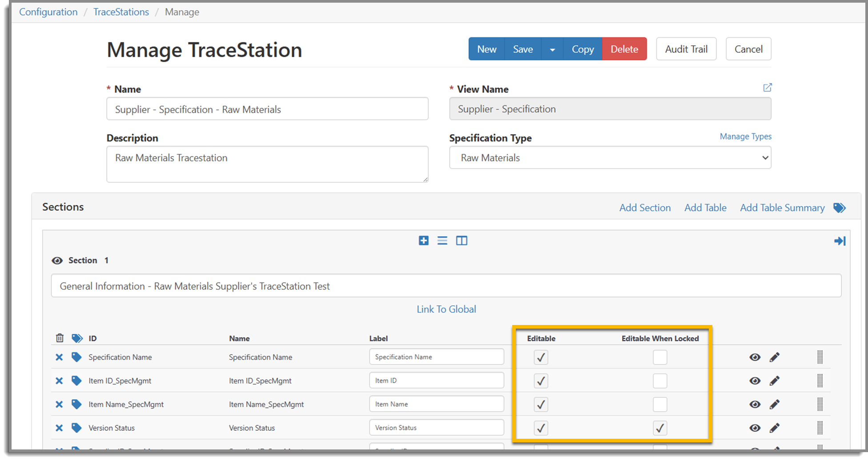
Task: Edit Item Name_SpecMgmt row with pencil icon
Action: [x=774, y=404]
